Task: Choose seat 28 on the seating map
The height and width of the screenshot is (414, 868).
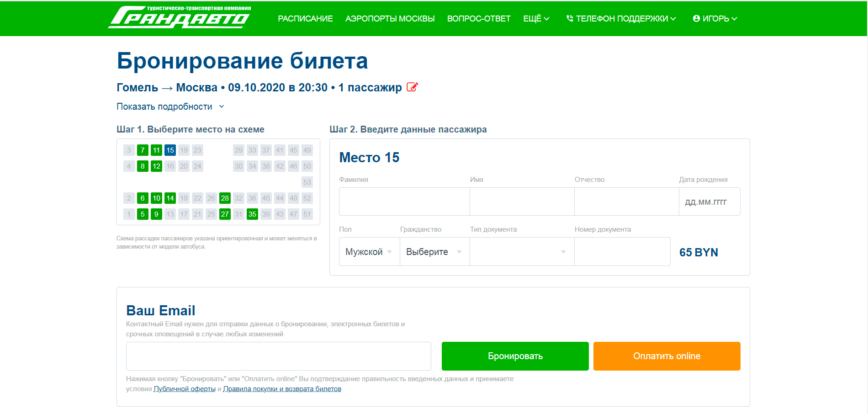Action: pos(225,198)
